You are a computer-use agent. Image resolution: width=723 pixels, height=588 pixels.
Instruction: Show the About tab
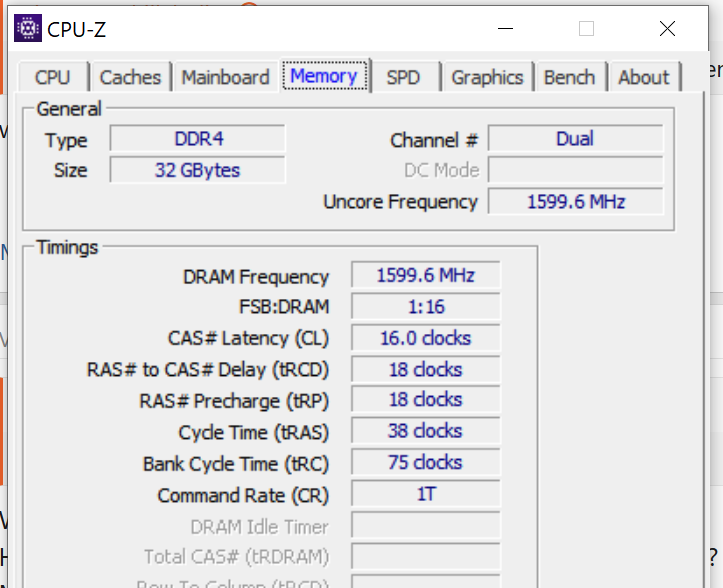click(x=644, y=77)
